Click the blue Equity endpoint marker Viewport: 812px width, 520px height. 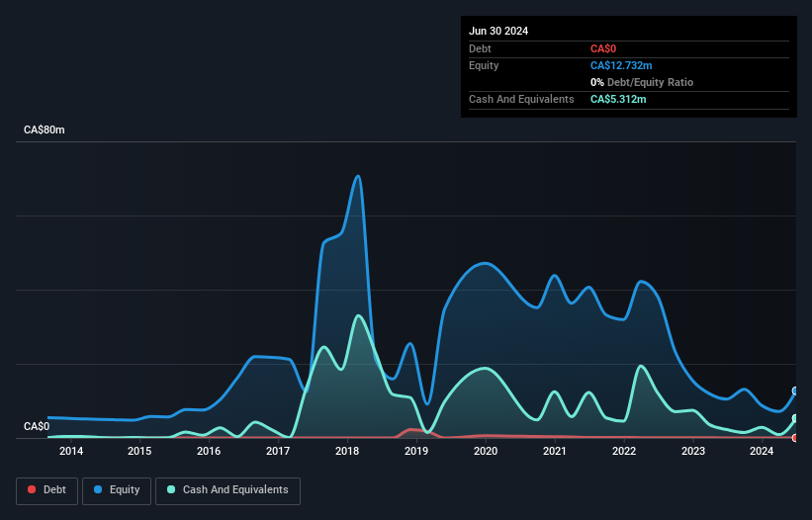pos(795,390)
